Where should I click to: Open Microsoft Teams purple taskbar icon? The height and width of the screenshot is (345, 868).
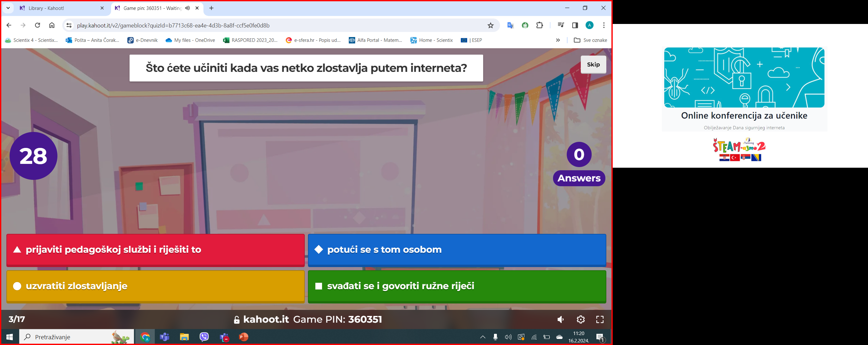point(164,337)
